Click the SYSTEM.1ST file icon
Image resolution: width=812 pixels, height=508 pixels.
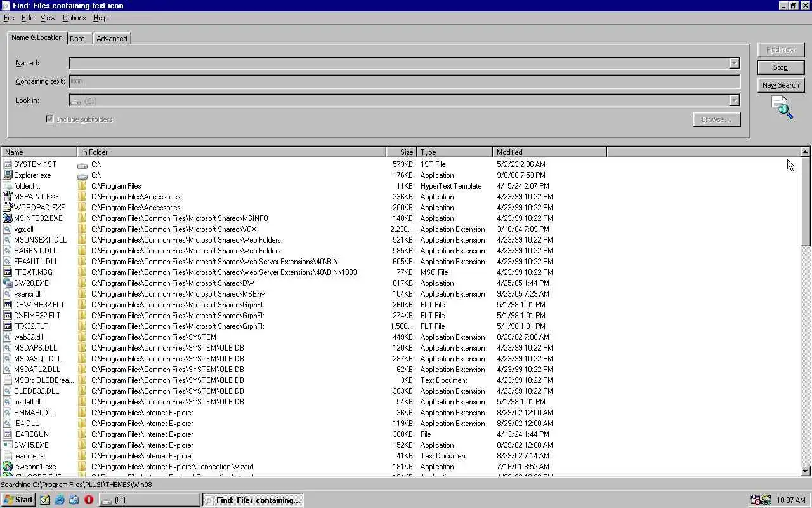tap(8, 164)
